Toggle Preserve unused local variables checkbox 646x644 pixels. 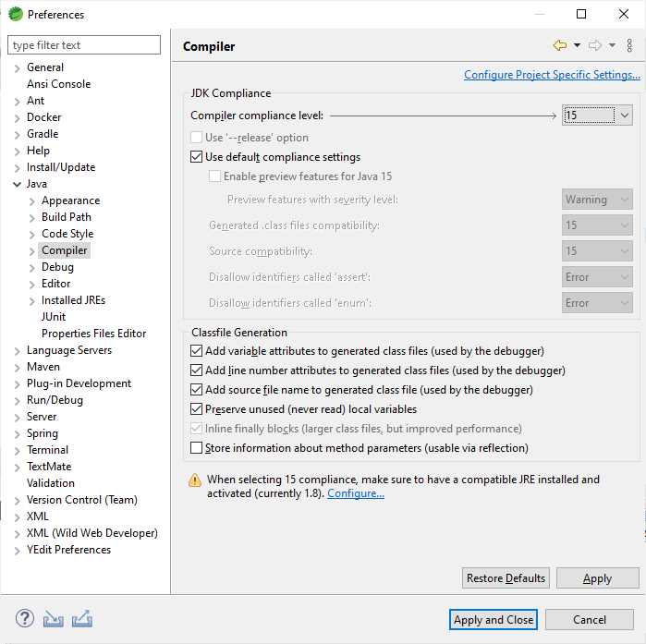[196, 409]
